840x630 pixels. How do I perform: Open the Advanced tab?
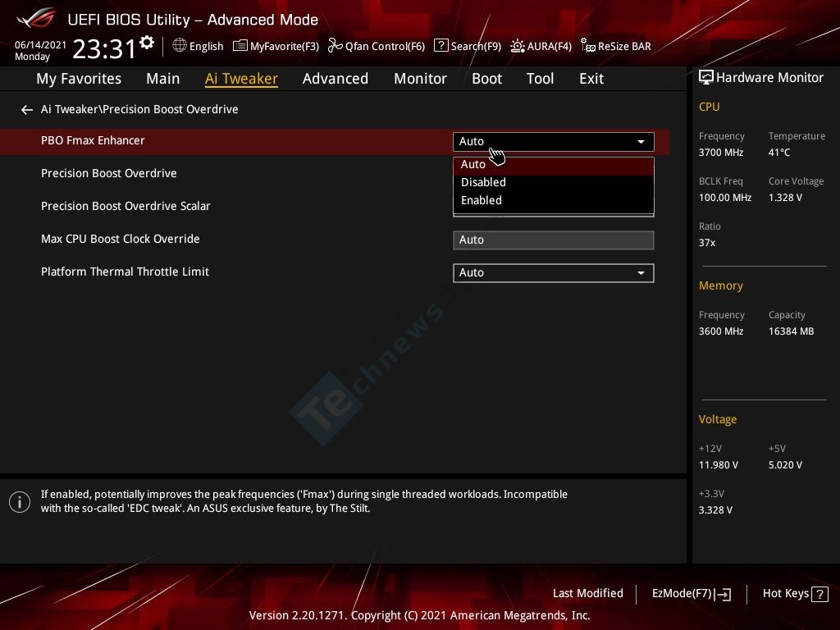click(336, 79)
